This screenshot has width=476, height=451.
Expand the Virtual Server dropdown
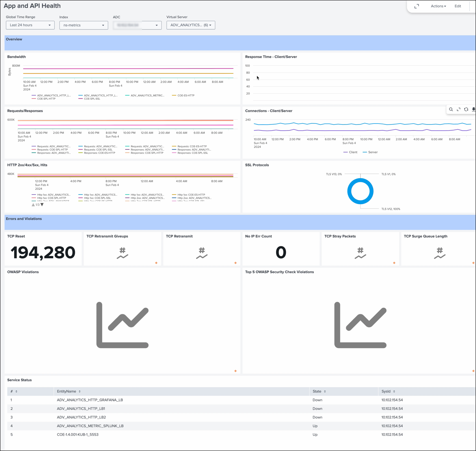pos(191,25)
